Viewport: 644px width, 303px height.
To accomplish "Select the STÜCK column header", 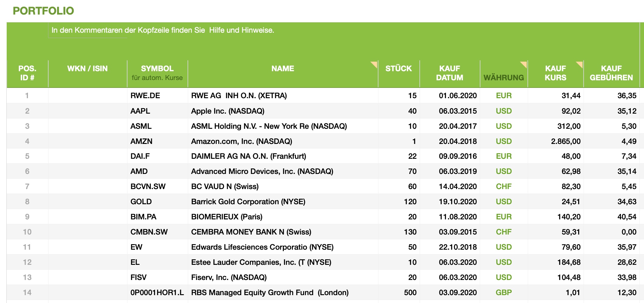I will tap(398, 69).
